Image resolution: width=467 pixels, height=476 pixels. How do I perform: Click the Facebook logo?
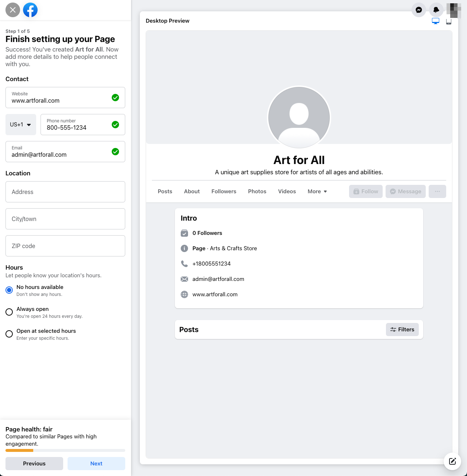click(30, 10)
